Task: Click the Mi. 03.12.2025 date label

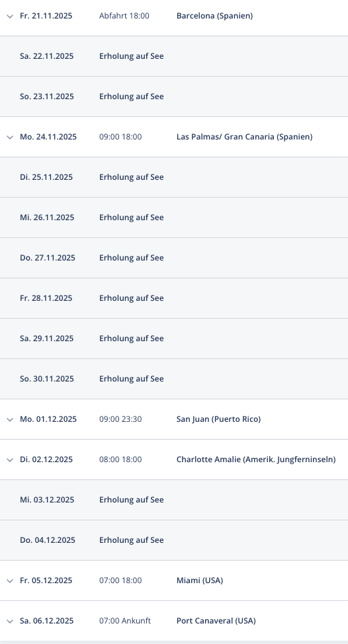Action: tap(47, 500)
